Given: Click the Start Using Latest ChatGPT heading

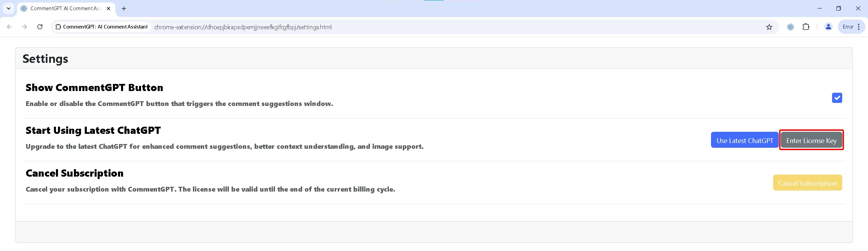Looking at the screenshot, I should [93, 130].
